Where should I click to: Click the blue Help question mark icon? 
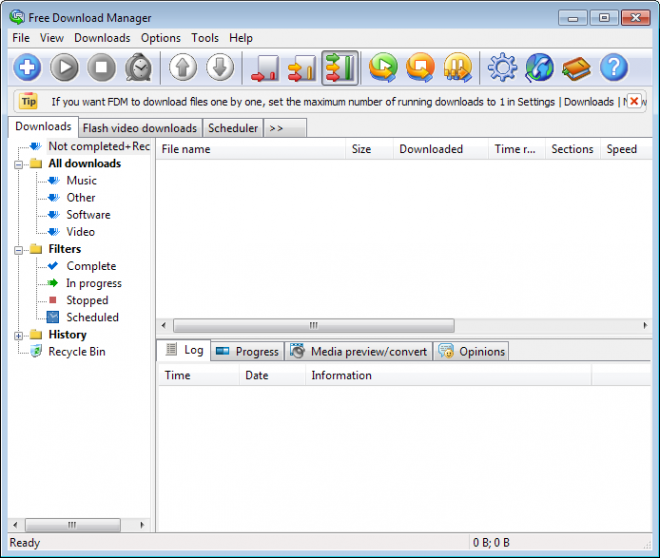[613, 68]
